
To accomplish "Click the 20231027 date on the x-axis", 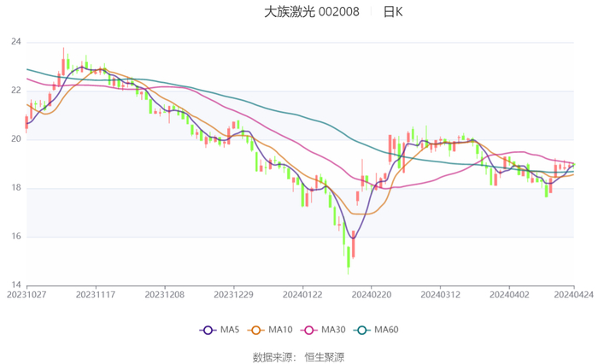I will pyautogui.click(x=26, y=294).
